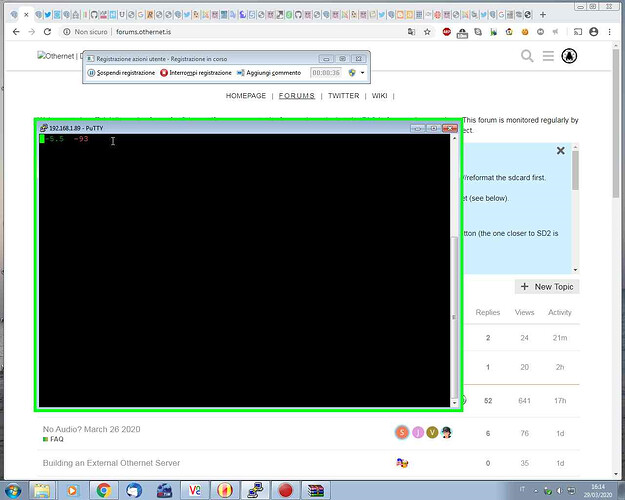This screenshot has width=625, height=500.
Task: Open 'Building an External Othernet Server' topic
Action: click(x=111, y=463)
